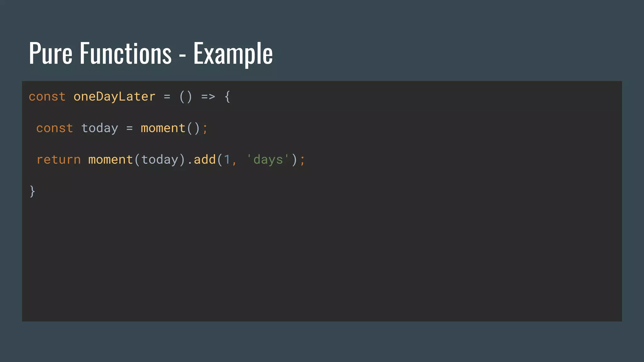The image size is (644, 362).
Task: Click the 'Pure Functions - Example' slide title
Action: (x=151, y=53)
